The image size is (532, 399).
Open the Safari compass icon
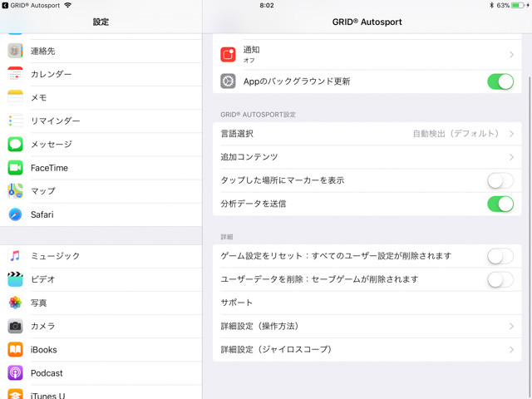[x=15, y=214]
